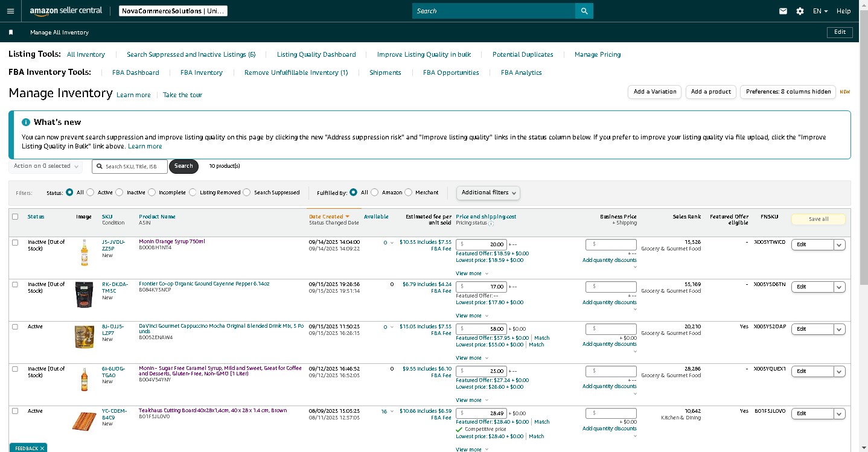
Task: Open the hamburger navigation menu
Action: pos(10,11)
